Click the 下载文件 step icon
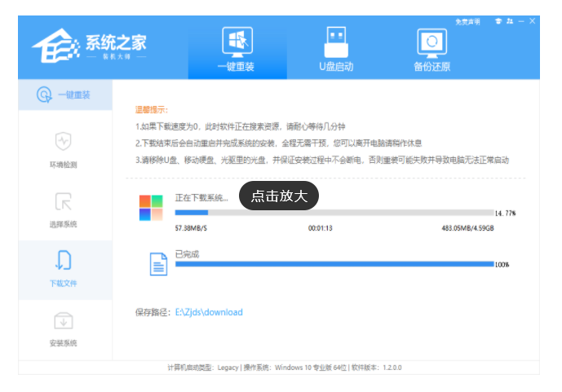Image resolution: width=562 pixels, height=392 pixels. (x=64, y=261)
